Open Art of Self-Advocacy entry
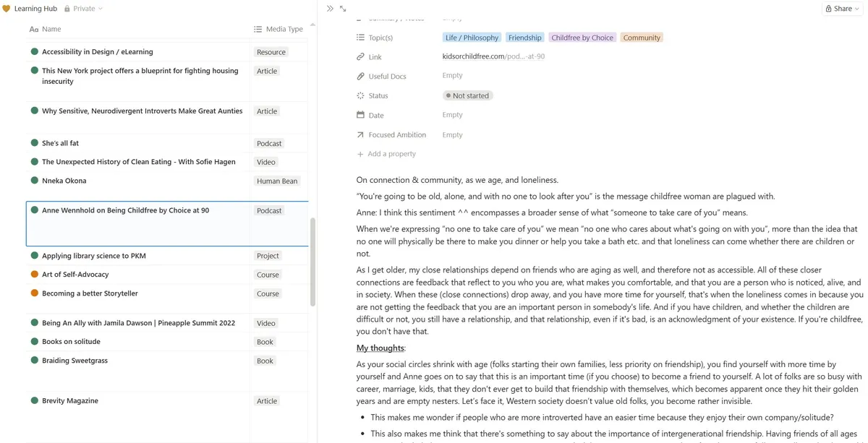868x443 pixels. click(75, 275)
